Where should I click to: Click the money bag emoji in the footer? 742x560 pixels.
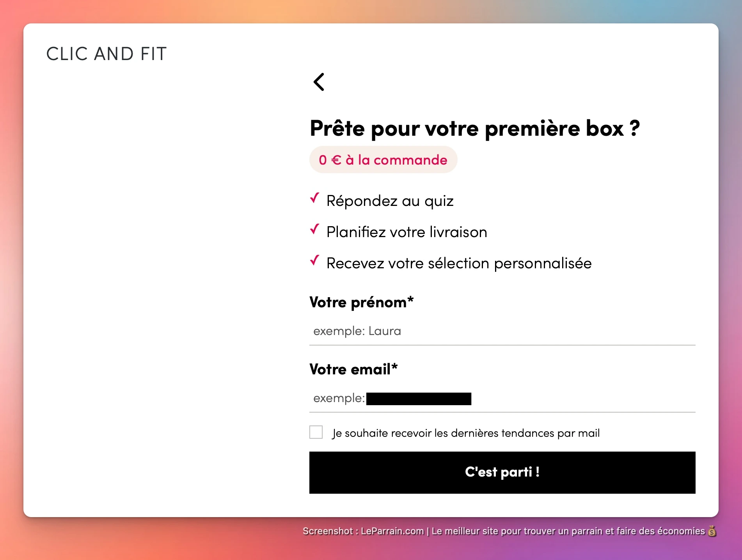pos(712,531)
